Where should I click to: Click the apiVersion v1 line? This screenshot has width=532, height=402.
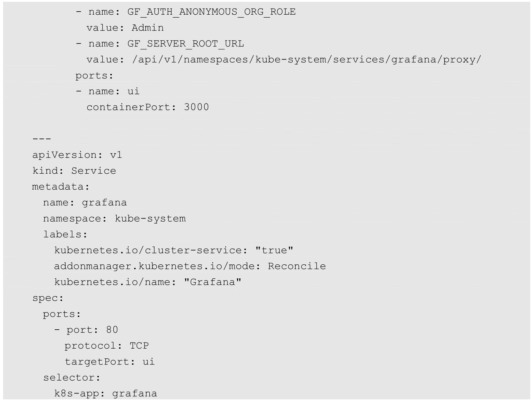77,155
